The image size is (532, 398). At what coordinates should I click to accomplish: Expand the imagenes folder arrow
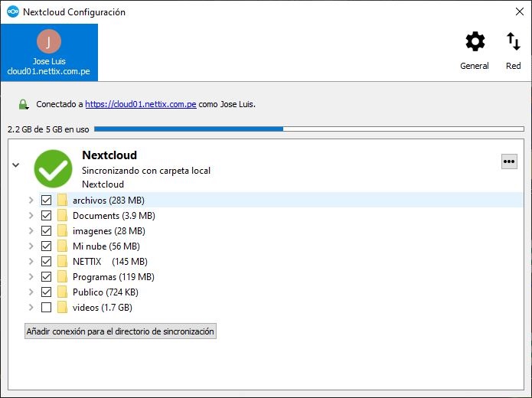(31, 231)
